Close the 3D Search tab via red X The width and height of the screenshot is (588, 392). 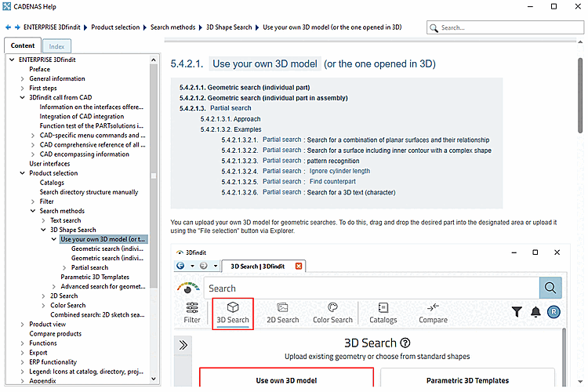299,266
